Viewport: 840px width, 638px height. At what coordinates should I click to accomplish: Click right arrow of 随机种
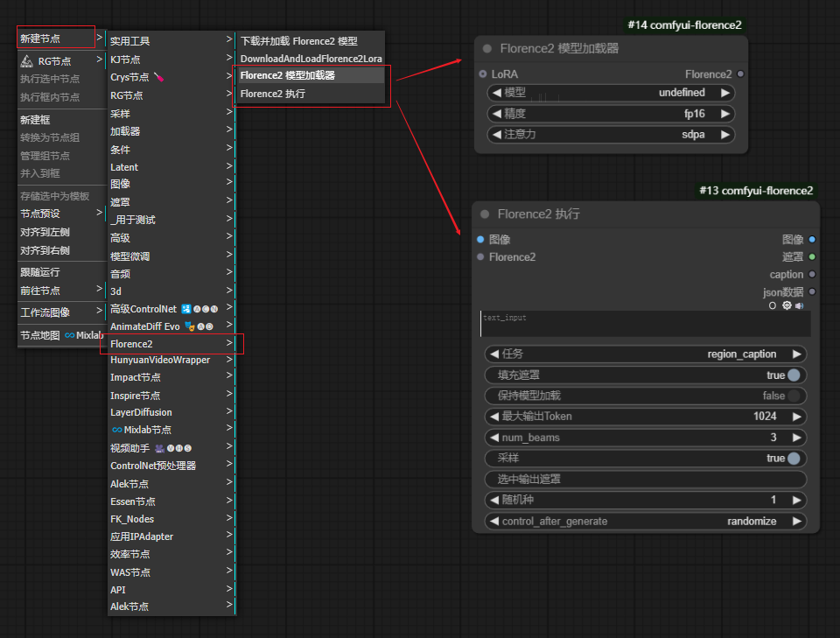pyautogui.click(x=796, y=500)
